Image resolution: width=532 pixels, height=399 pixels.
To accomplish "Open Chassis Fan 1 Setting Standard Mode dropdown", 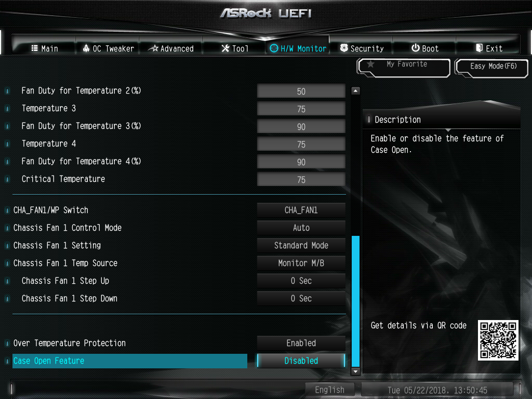I will 301,245.
